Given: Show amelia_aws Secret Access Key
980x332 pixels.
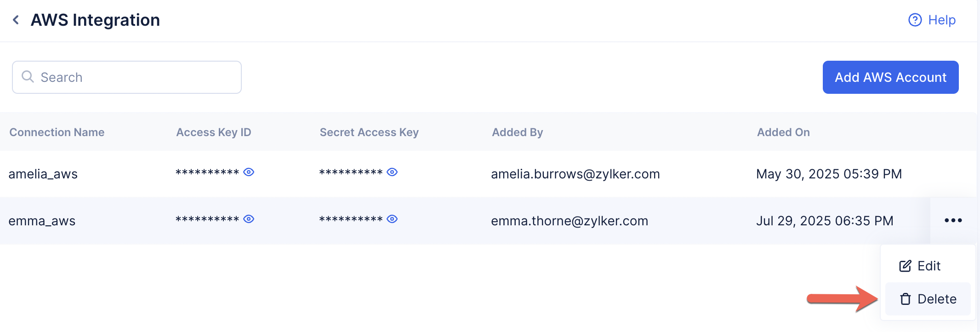Looking at the screenshot, I should pyautogui.click(x=392, y=172).
